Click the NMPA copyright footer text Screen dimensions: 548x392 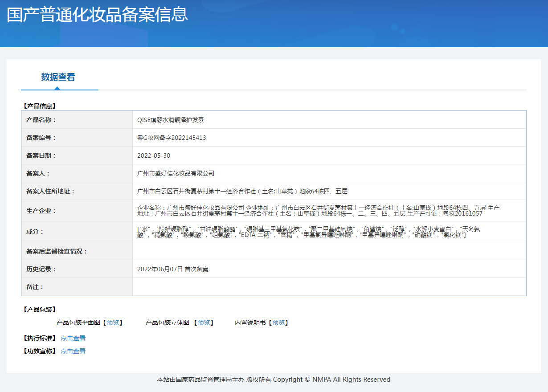coord(274,380)
